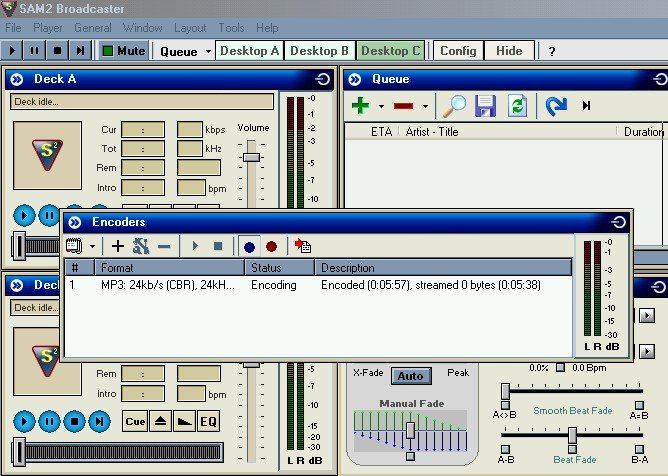Click the Deck A panel chevron icon
This screenshot has height=476, width=668.
point(17,79)
